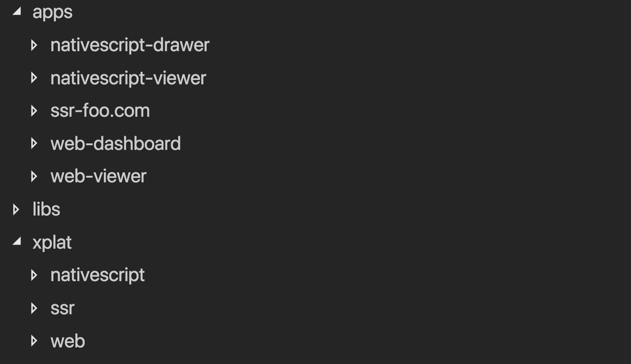Collapse the apps folder arrow
Viewport: 631px width, 364px height.
(x=17, y=12)
